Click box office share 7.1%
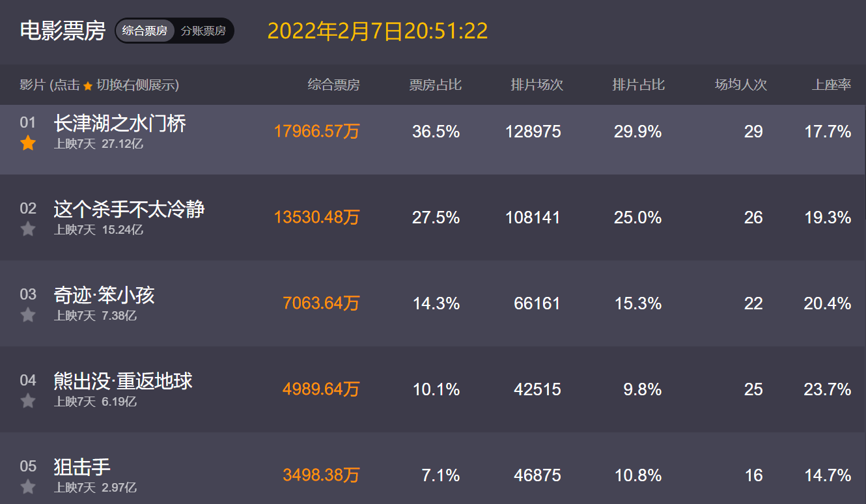866x504 pixels. 441,475
